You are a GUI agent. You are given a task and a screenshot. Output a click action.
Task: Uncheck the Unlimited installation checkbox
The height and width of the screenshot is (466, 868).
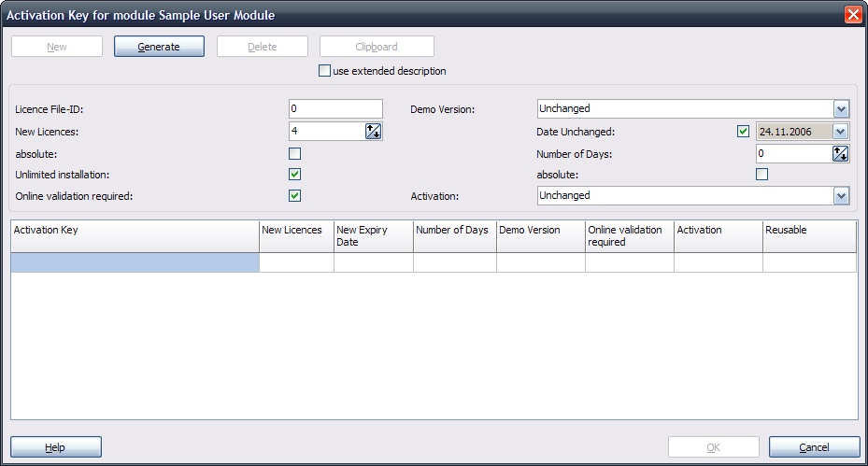pos(295,175)
